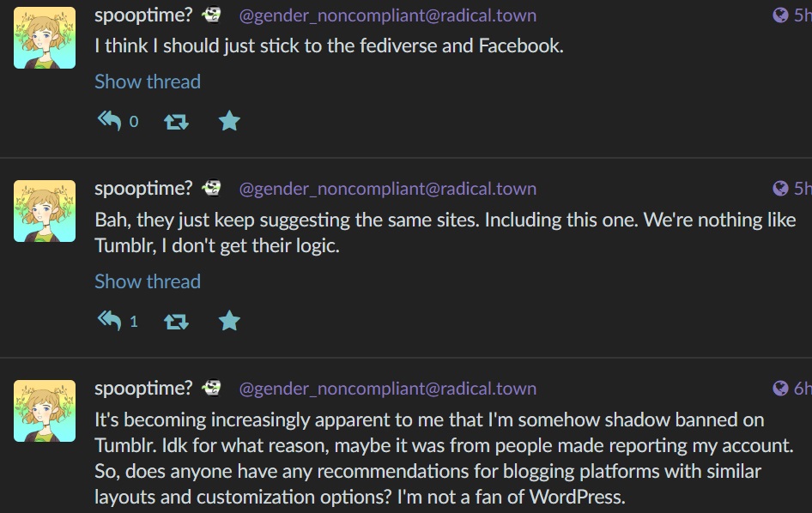
Task: Open @gender_noncompliant handle on shadow banned post
Action: click(x=387, y=389)
